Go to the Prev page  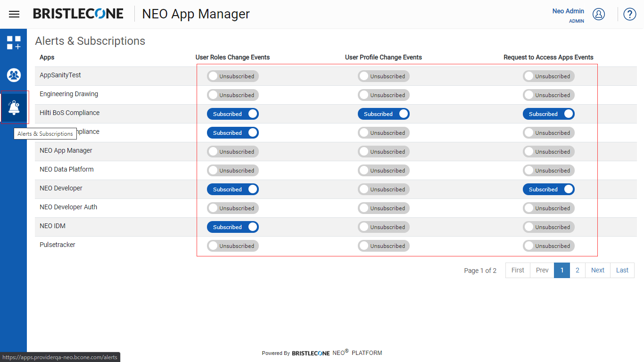click(x=542, y=270)
